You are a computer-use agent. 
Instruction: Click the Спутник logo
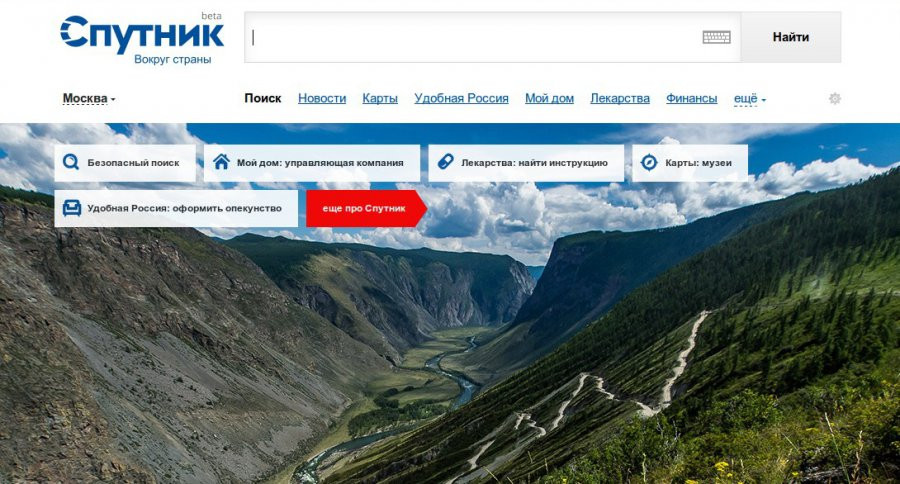click(142, 38)
